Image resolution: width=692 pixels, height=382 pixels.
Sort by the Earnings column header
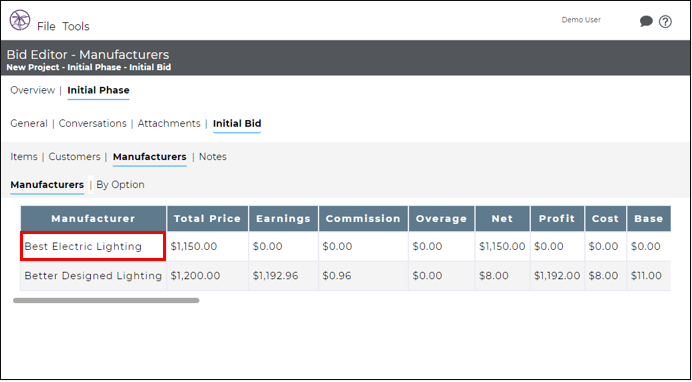click(283, 218)
